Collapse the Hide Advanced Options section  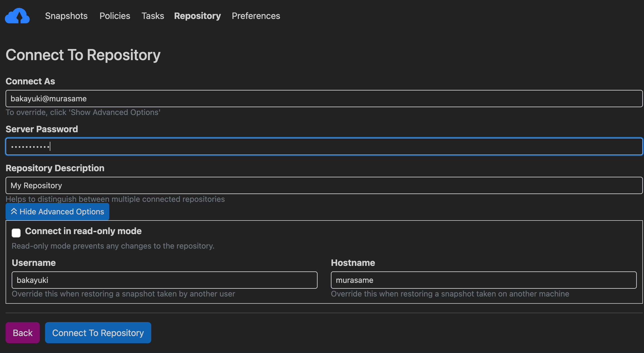57,212
